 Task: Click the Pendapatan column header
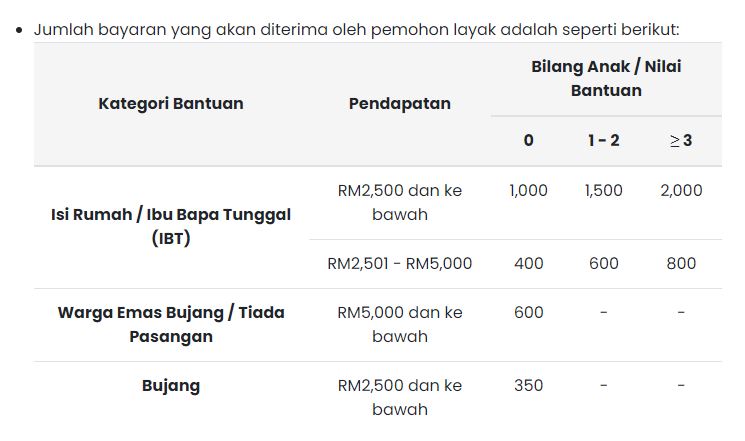click(x=400, y=104)
